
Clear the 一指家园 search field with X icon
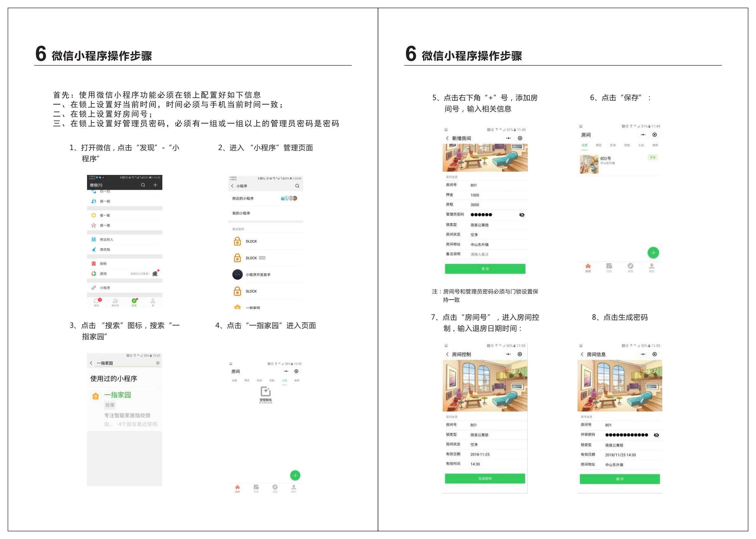(158, 363)
